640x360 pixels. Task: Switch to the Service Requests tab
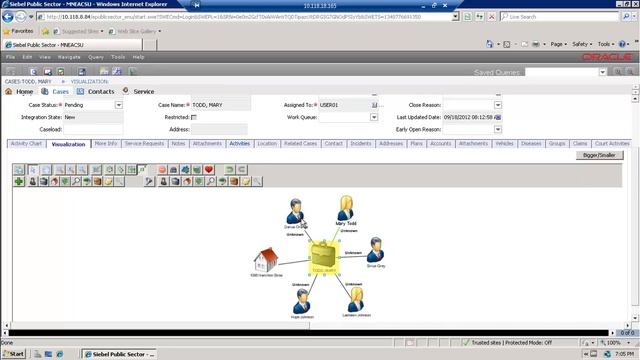point(144,144)
